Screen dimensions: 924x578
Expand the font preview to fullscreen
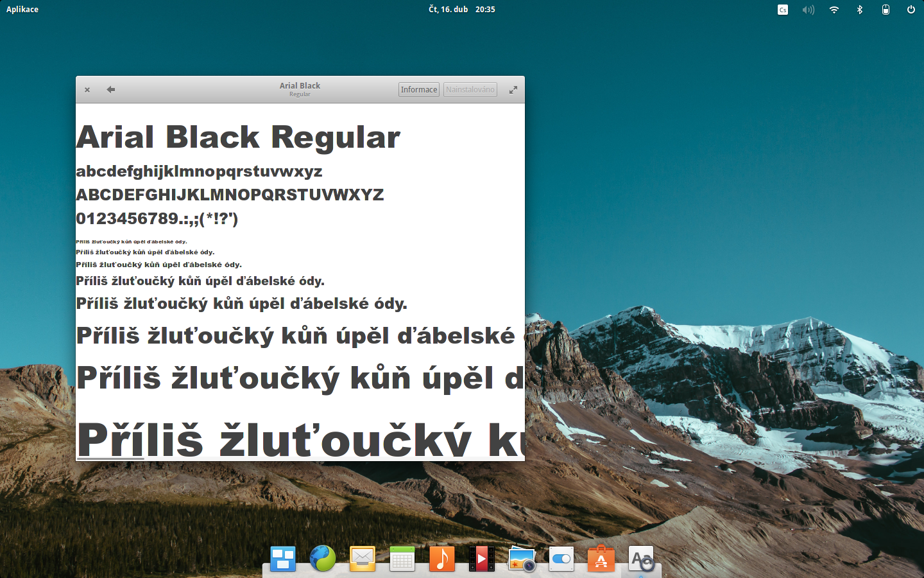(x=513, y=89)
